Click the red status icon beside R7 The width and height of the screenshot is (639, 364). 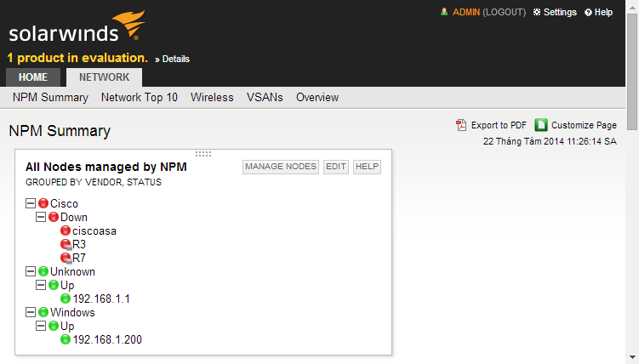coord(66,259)
